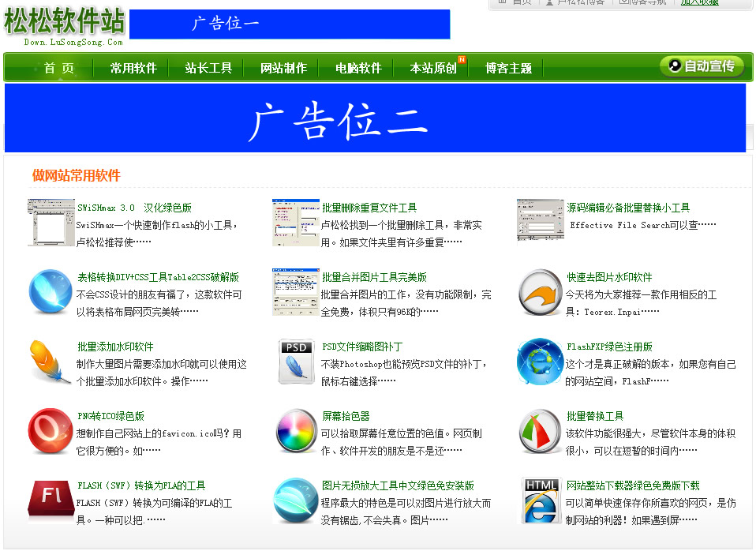Click description text starting 不会CSS设计的朋友有福了
Image resolution: width=756 pixels, height=551 pixels.
(159, 303)
